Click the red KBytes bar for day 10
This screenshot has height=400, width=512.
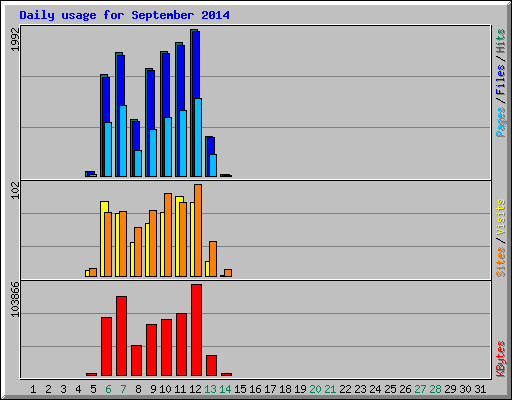tap(166, 348)
